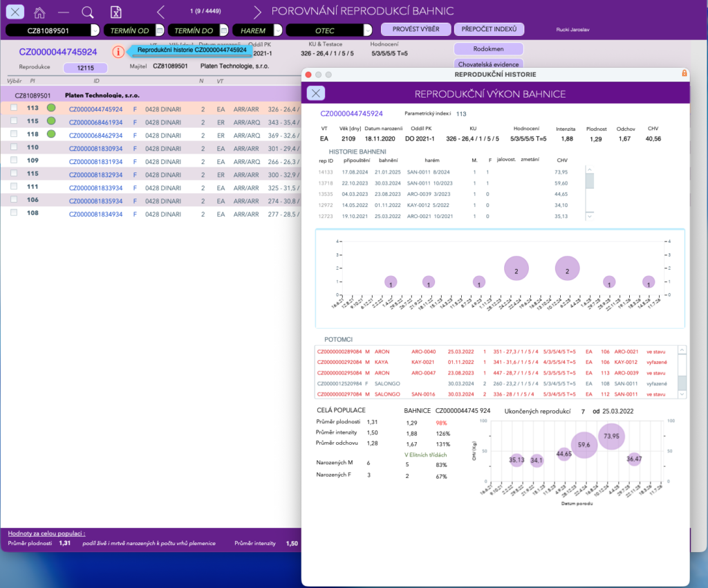
Task: Open the TERMÍN OD calendar picker icon
Action: (160, 30)
